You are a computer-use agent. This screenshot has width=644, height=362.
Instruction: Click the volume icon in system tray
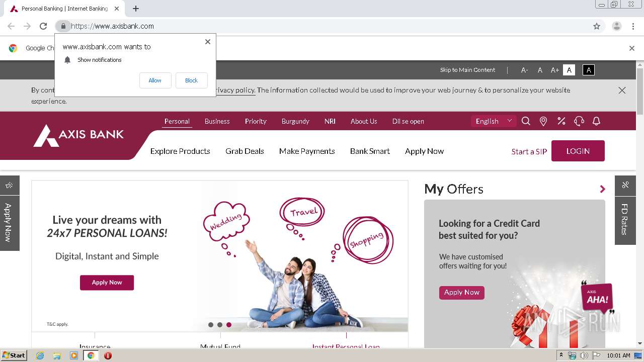(584, 355)
